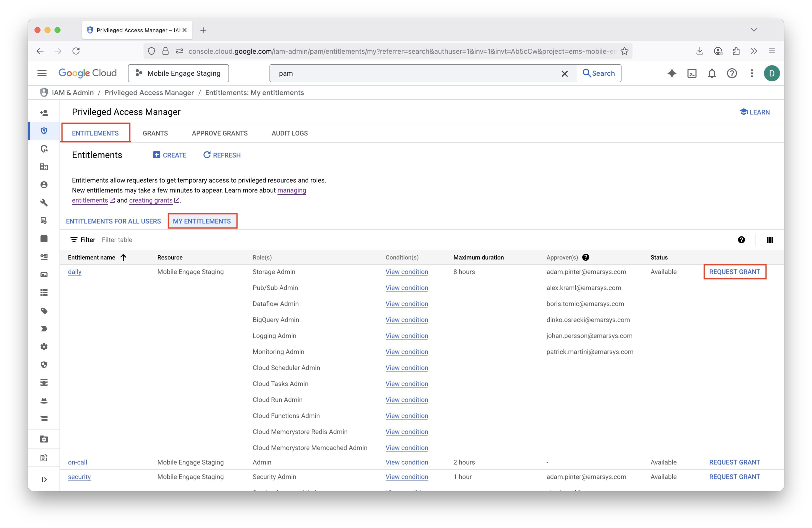This screenshot has width=812, height=528.
Task: Open Mobile Engage Staging project picker
Action: click(x=178, y=73)
